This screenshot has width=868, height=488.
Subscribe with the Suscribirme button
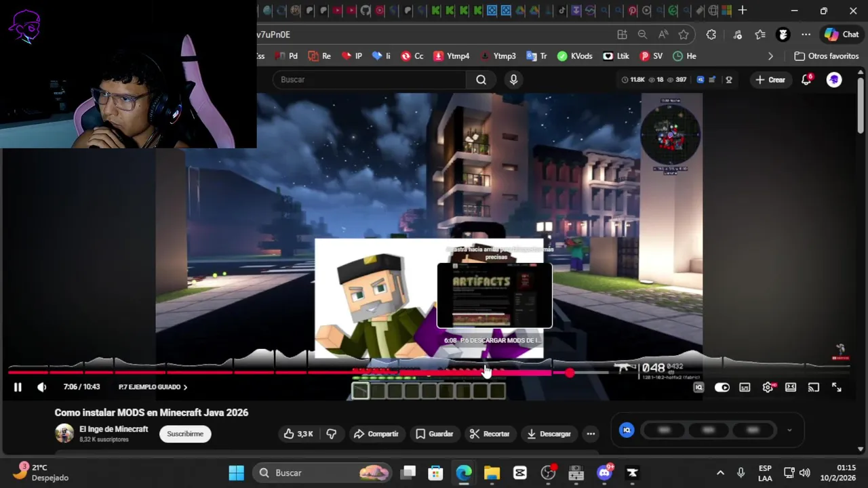185,434
